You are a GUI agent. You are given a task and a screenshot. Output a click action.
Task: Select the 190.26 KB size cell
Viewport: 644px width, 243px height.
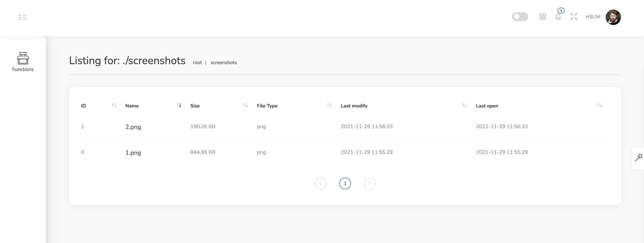coord(203,126)
